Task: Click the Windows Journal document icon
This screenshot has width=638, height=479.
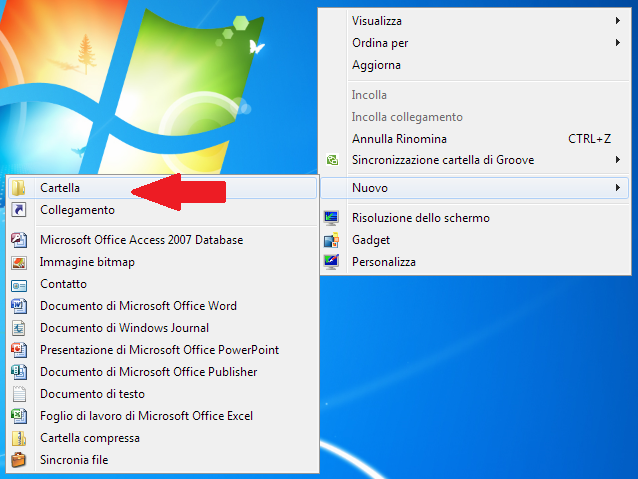Action: point(19,328)
